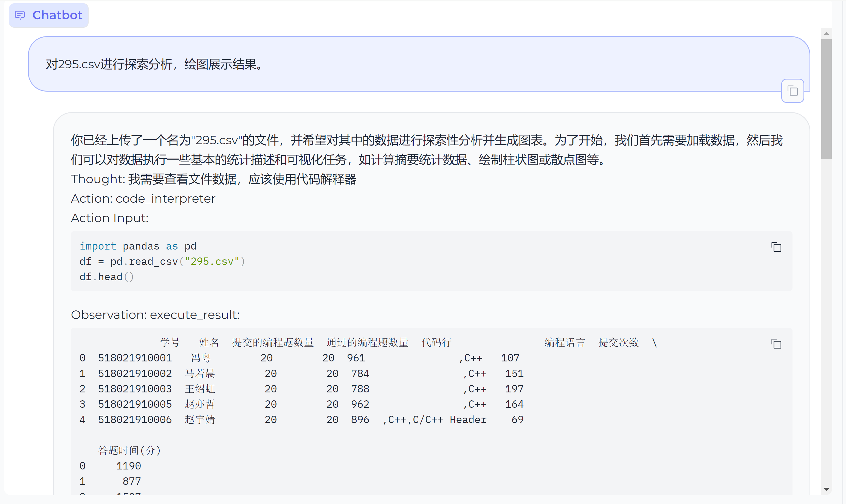Click the submission count 164
Image resolution: width=846 pixels, height=504 pixels.
coord(514,404)
